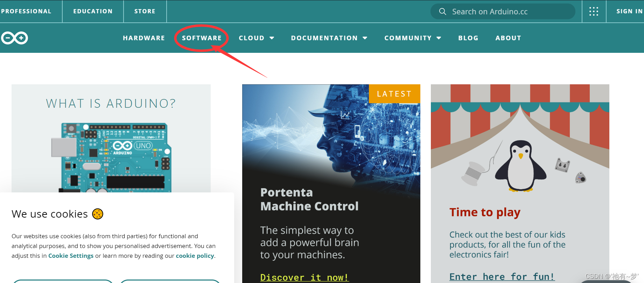Click the Time to play heading

[485, 212]
